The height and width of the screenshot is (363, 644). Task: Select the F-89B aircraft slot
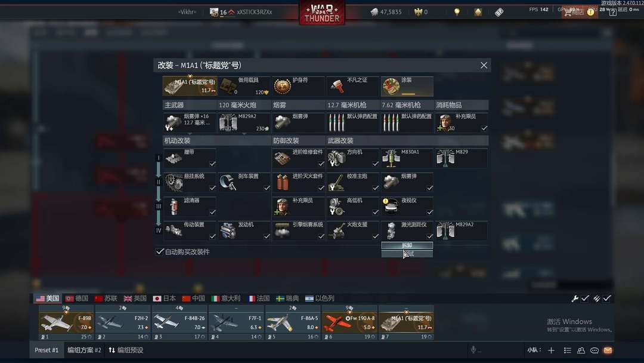coord(66,322)
